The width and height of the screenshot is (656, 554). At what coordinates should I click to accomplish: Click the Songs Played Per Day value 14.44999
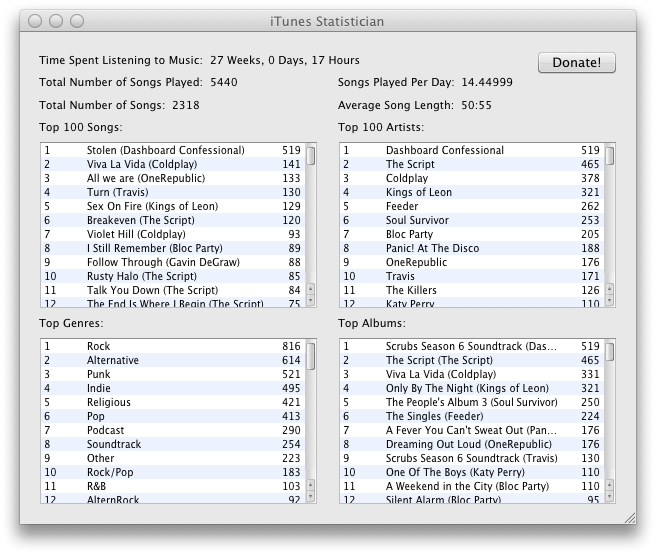pos(487,82)
